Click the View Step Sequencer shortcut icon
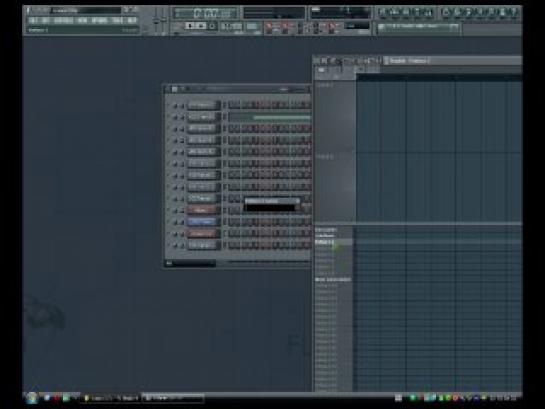545x409 pixels. [394, 13]
